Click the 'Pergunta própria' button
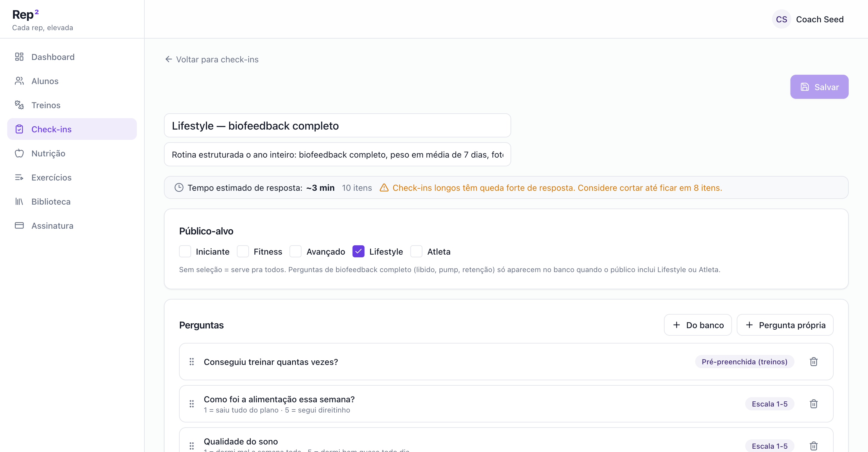 coord(785,325)
